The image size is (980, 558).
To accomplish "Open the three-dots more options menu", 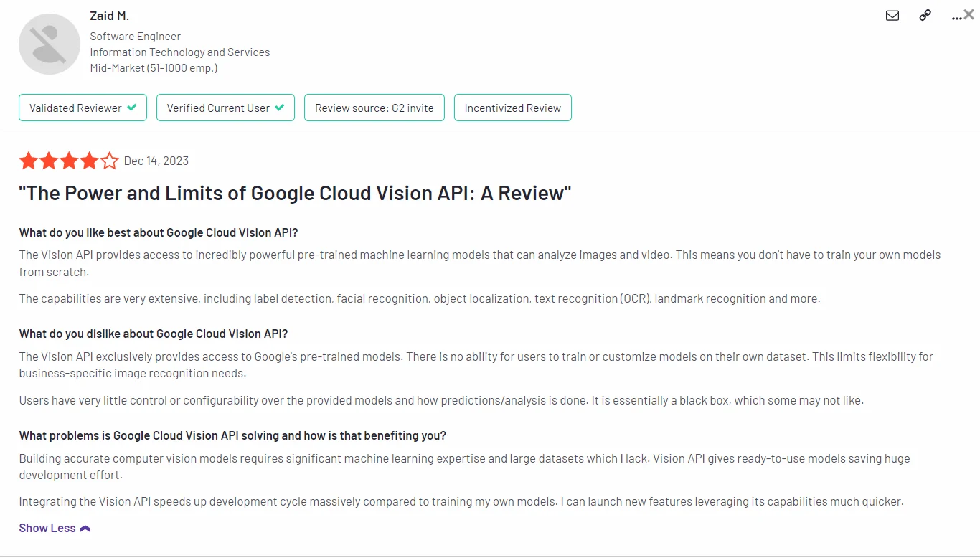I will [956, 17].
